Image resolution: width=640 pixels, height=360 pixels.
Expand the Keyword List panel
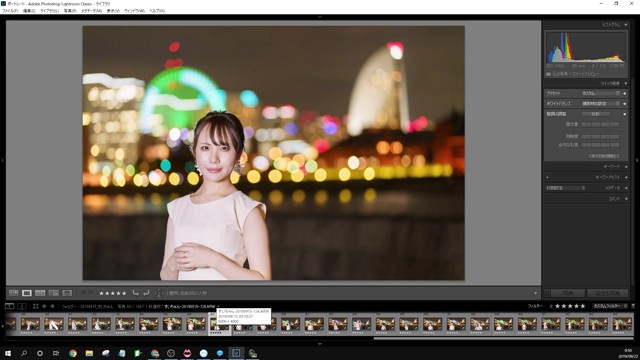(x=626, y=177)
